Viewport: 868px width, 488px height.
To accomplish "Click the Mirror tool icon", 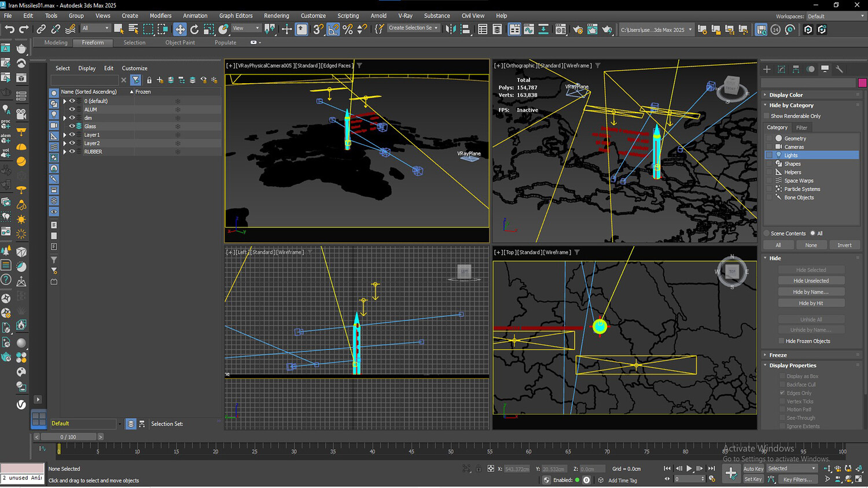I will point(450,29).
